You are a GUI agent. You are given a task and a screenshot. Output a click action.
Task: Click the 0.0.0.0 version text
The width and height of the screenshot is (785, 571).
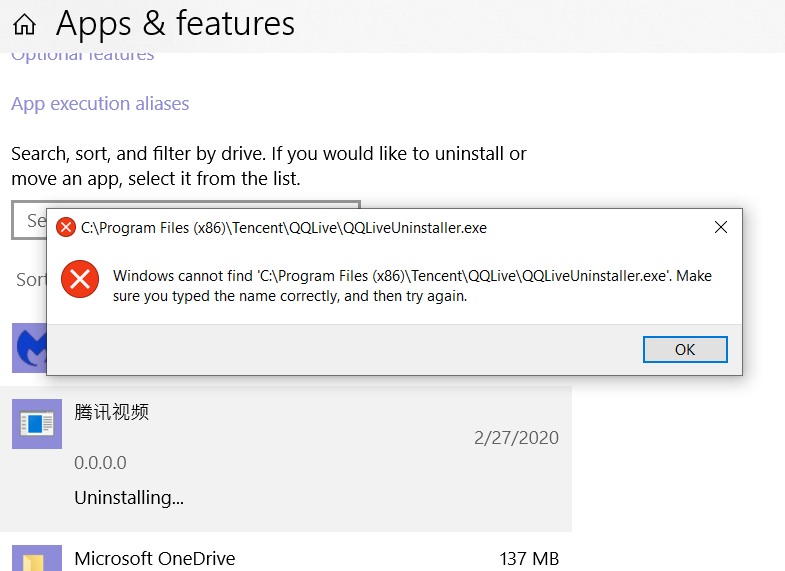tap(100, 462)
